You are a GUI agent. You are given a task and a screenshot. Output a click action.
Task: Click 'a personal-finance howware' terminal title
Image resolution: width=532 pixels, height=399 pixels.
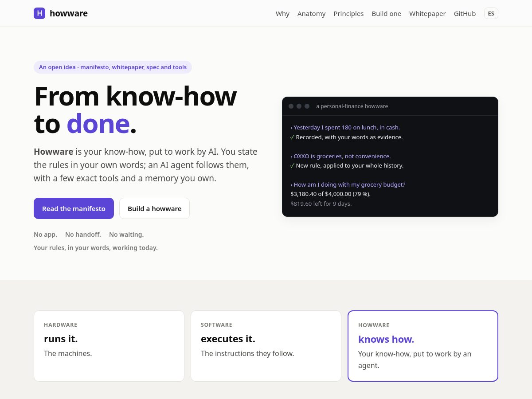(x=352, y=106)
